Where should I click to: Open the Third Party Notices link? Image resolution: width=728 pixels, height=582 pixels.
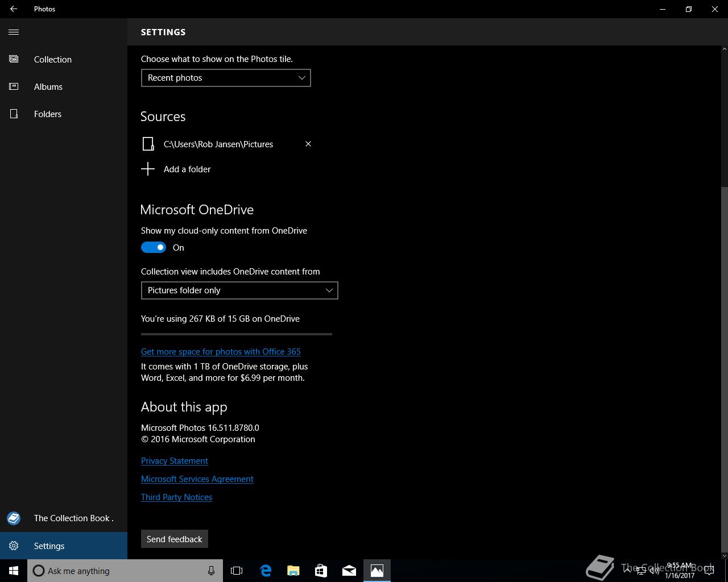pos(176,497)
